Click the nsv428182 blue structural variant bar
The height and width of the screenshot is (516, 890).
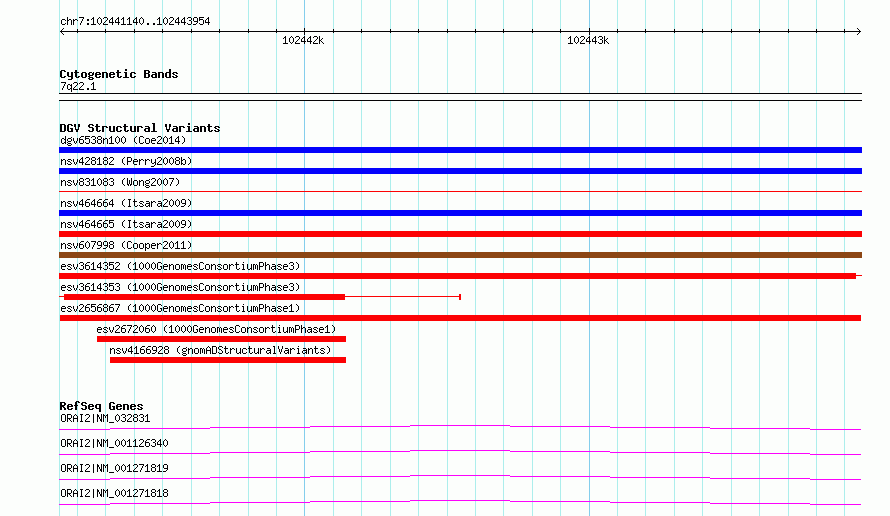460,171
